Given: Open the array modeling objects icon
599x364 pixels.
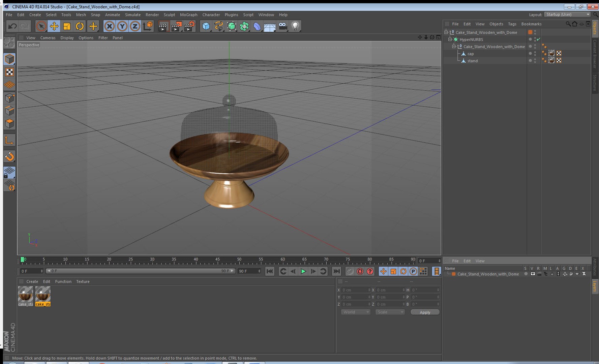Looking at the screenshot, I should point(244,26).
